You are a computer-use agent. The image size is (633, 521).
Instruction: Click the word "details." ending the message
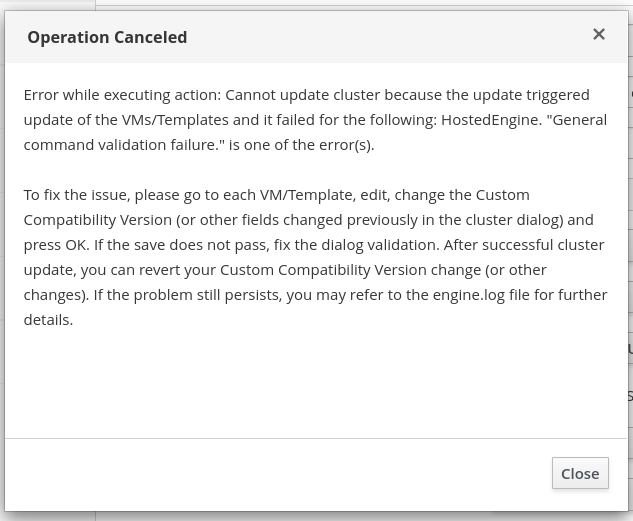tap(48, 320)
